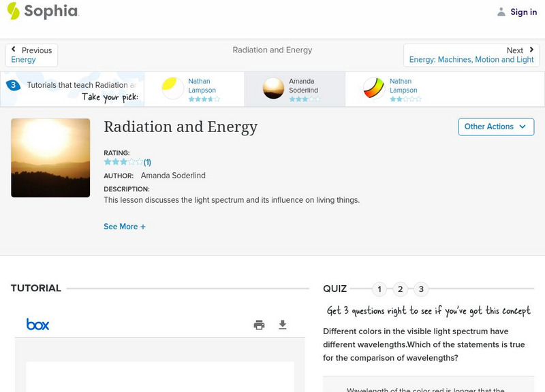Screen dimensions: 545x392
Task: Go to Next: Energy: Machines, Motion and Light
Action: click(471, 55)
